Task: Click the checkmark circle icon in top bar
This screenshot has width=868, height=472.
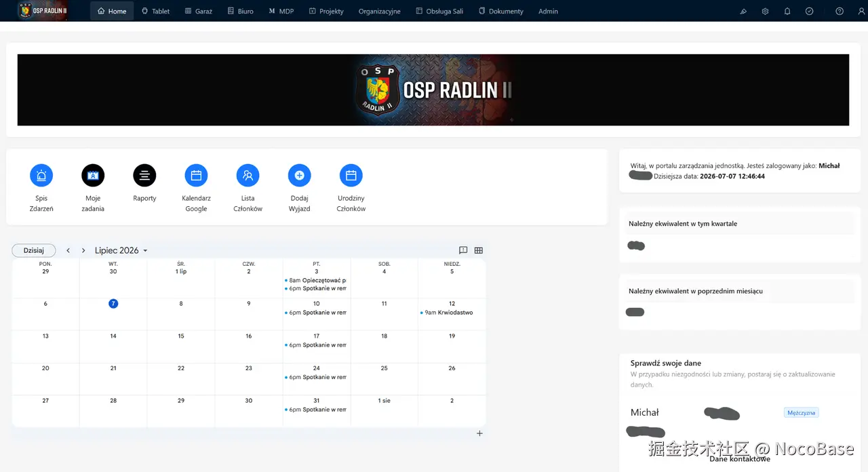Action: tap(809, 12)
